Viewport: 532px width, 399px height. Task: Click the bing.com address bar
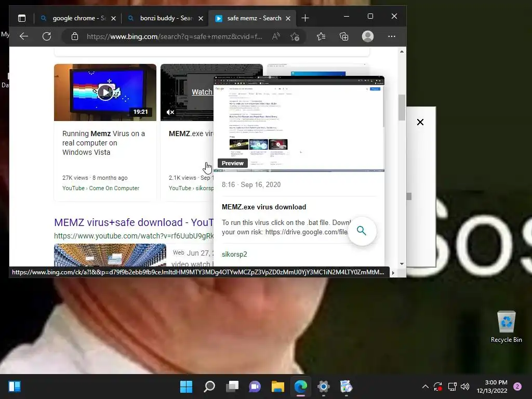(175, 37)
